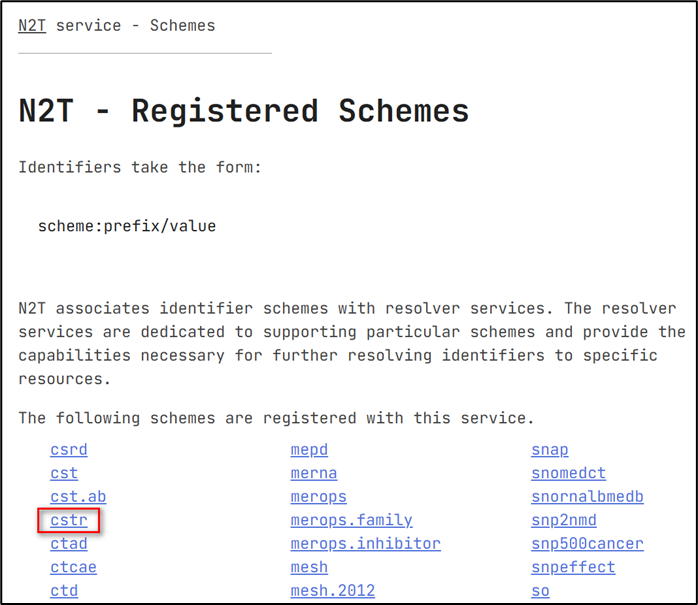Go to the ctad scheme
Screen dimensions: 698x605
pos(69,544)
